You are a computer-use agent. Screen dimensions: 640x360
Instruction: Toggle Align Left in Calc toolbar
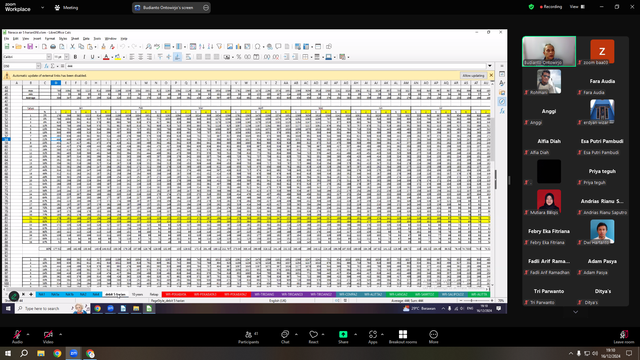click(132, 57)
